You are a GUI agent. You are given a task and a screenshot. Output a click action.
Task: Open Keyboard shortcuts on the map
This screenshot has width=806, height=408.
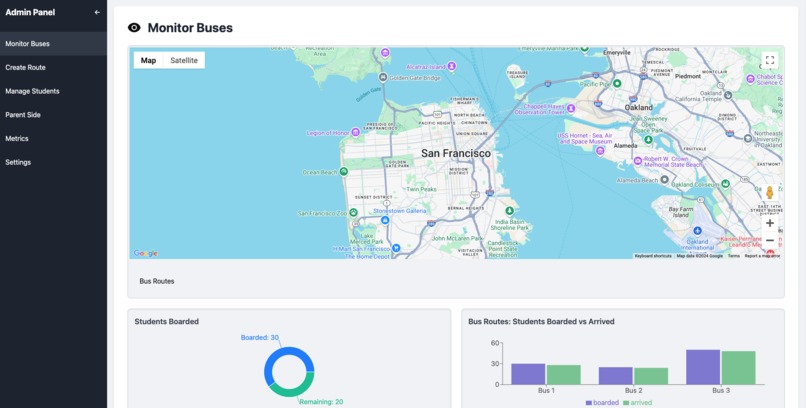pos(653,256)
